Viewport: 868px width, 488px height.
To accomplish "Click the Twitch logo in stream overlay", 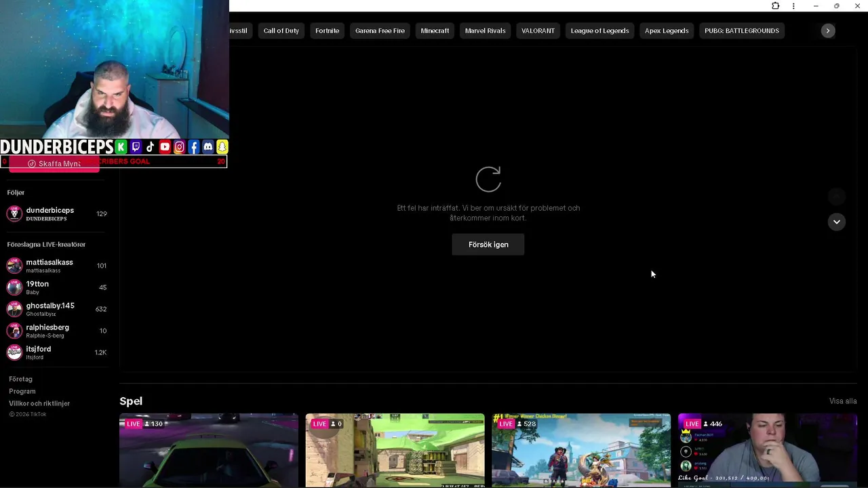I will coord(136,147).
